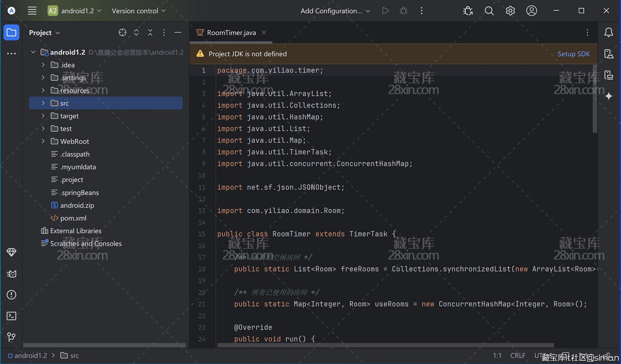The image size is (621, 364).
Task: Open the search everywhere magnifier
Action: pos(489,11)
